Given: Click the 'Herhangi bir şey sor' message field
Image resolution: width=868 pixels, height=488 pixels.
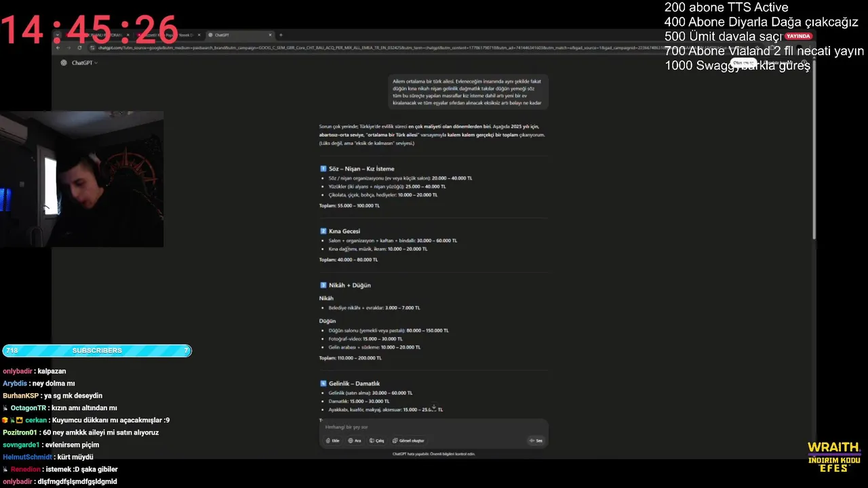Looking at the screenshot, I should [434, 427].
